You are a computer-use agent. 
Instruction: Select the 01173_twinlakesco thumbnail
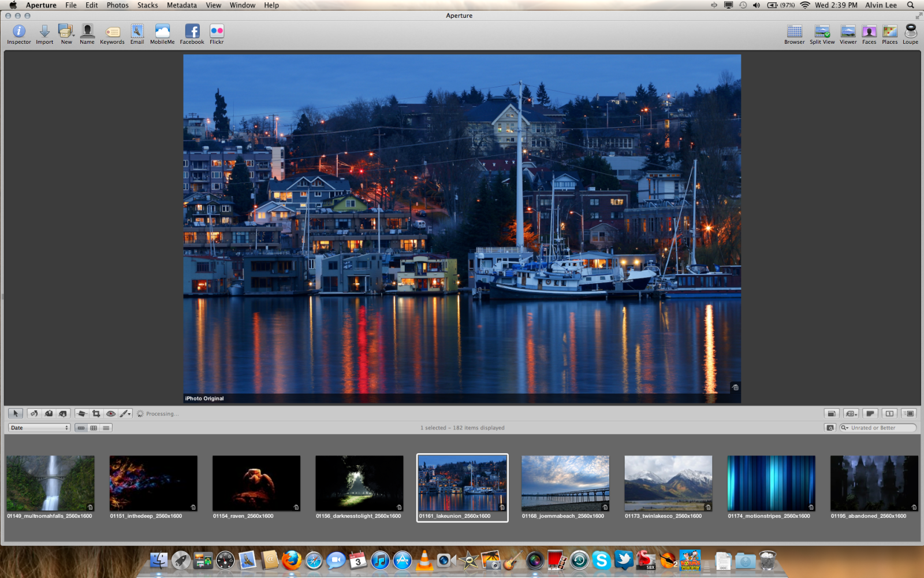point(668,483)
